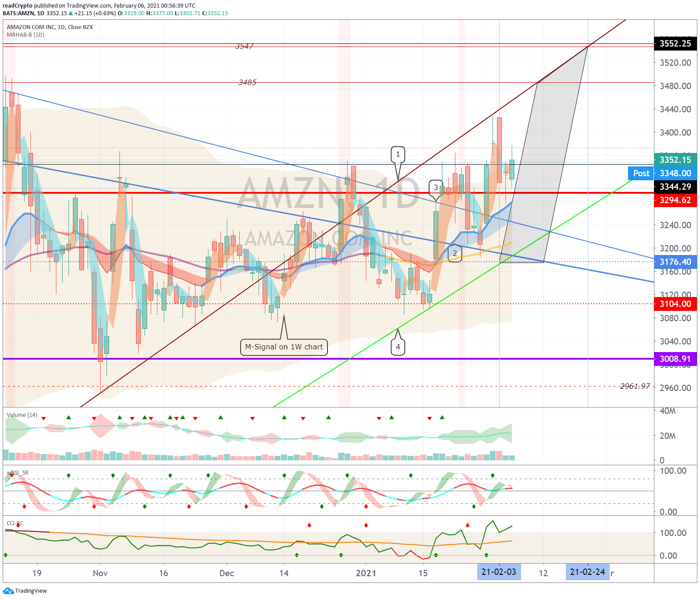Click the Dec label on time axis
The height and width of the screenshot is (599, 700).
[x=227, y=573]
